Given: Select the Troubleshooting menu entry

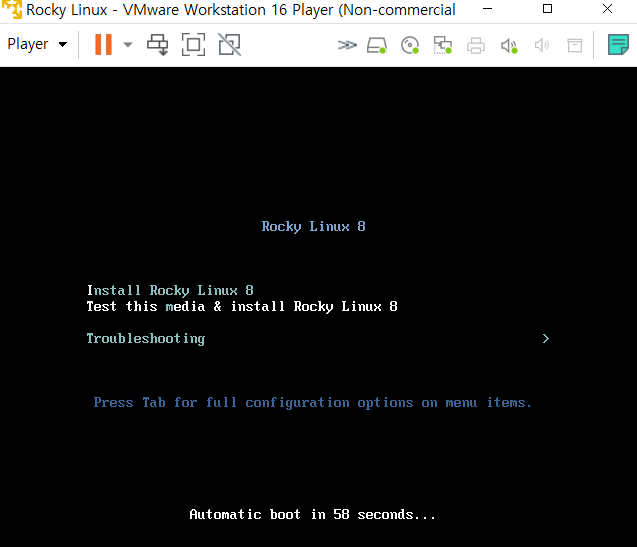Looking at the screenshot, I should pyautogui.click(x=146, y=339).
